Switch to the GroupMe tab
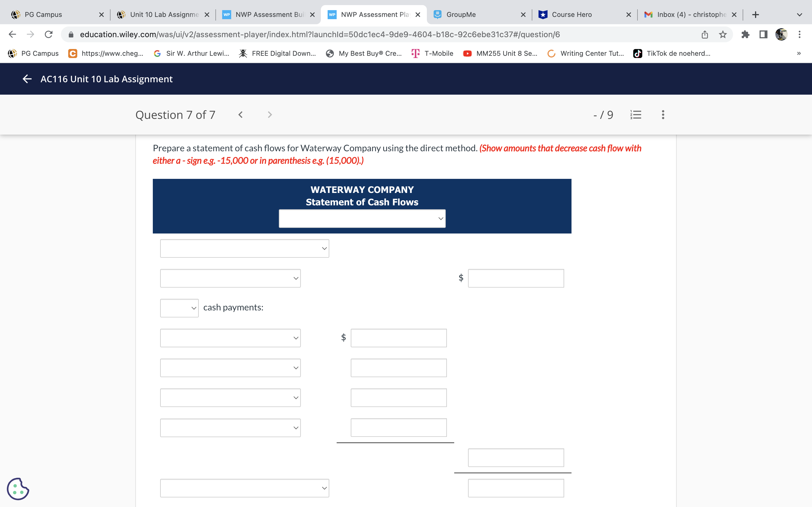This screenshot has width=812, height=507. pyautogui.click(x=461, y=15)
